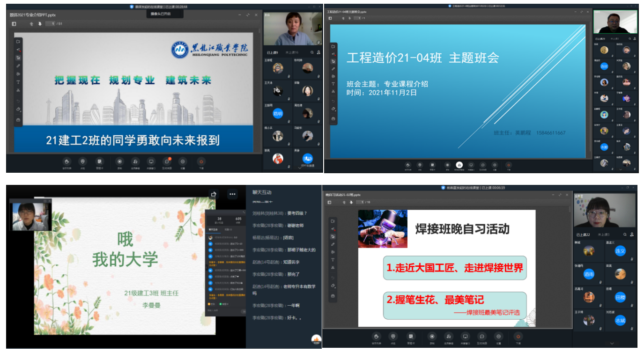Choose the eraser tool in the top-left classroom

(18, 109)
